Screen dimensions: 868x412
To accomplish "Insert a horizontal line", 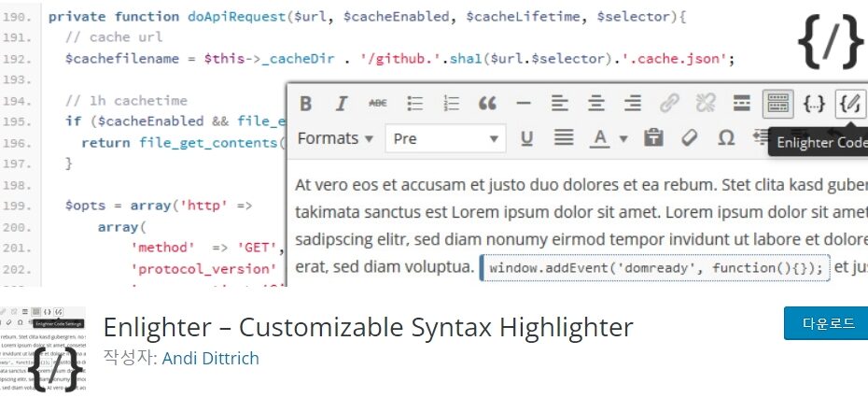I will tap(523, 104).
